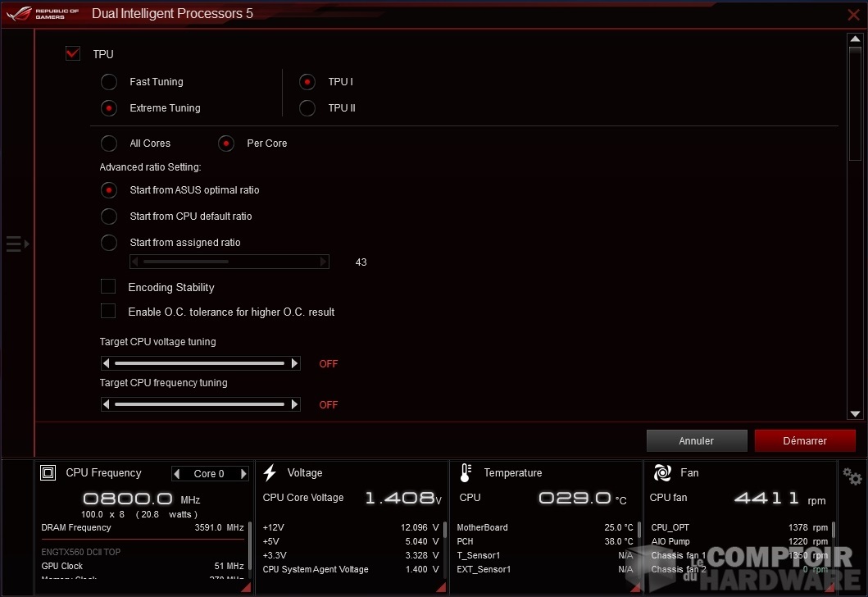Click the Voltage lightning bolt icon
This screenshot has width=868, height=597.
[270, 473]
